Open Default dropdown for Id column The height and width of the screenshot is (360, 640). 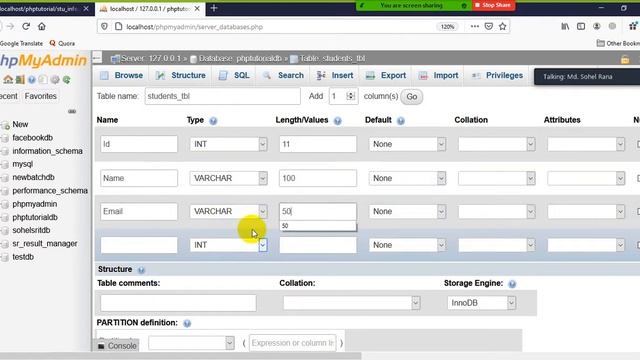(x=407, y=144)
